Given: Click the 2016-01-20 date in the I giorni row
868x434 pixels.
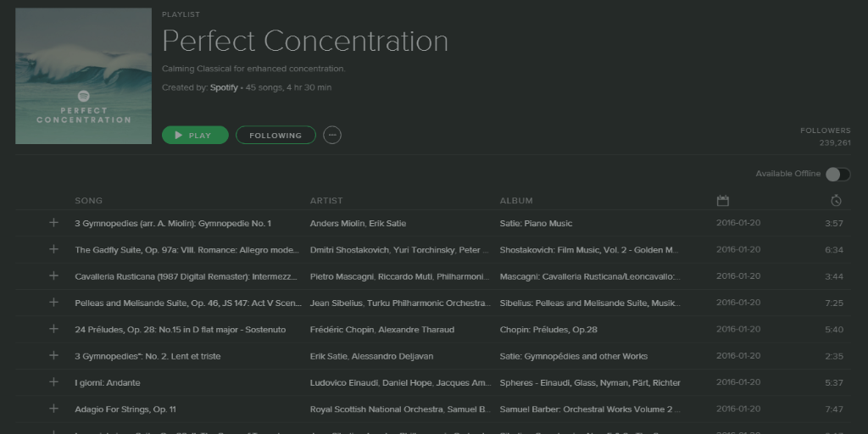Looking at the screenshot, I should (738, 382).
